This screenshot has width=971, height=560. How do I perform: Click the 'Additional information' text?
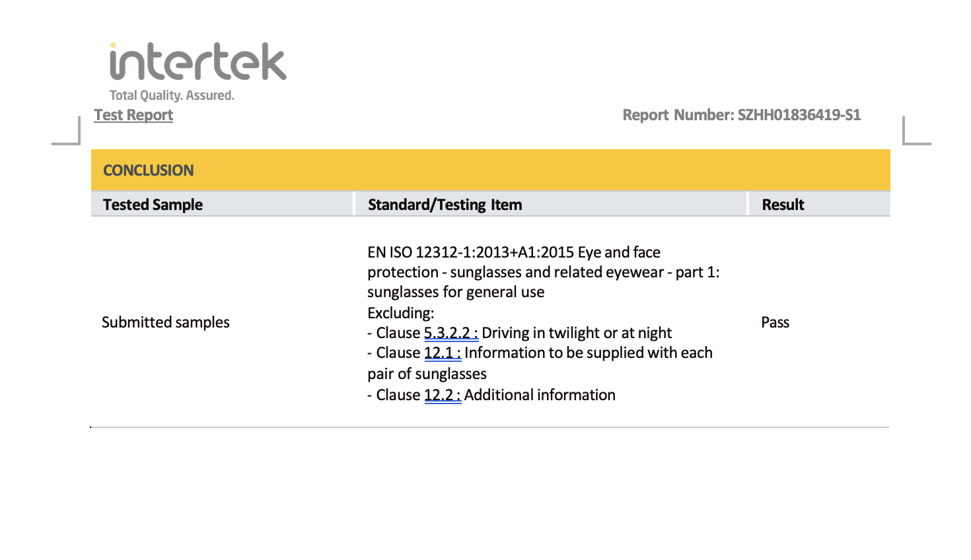pos(540,395)
